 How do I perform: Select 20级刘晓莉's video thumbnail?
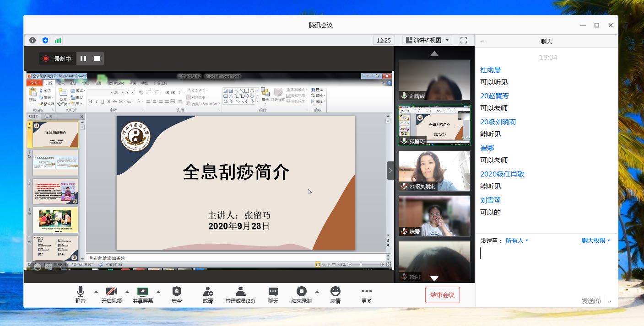coord(434,171)
